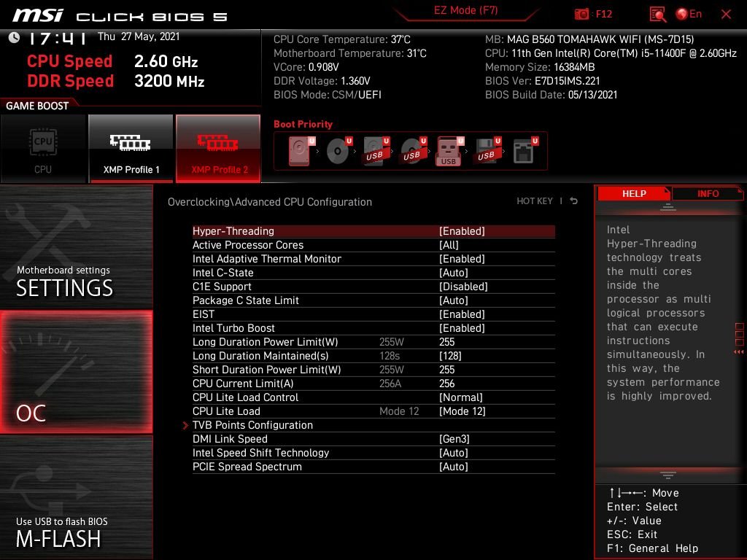Open the OC overclocking section

point(76,372)
